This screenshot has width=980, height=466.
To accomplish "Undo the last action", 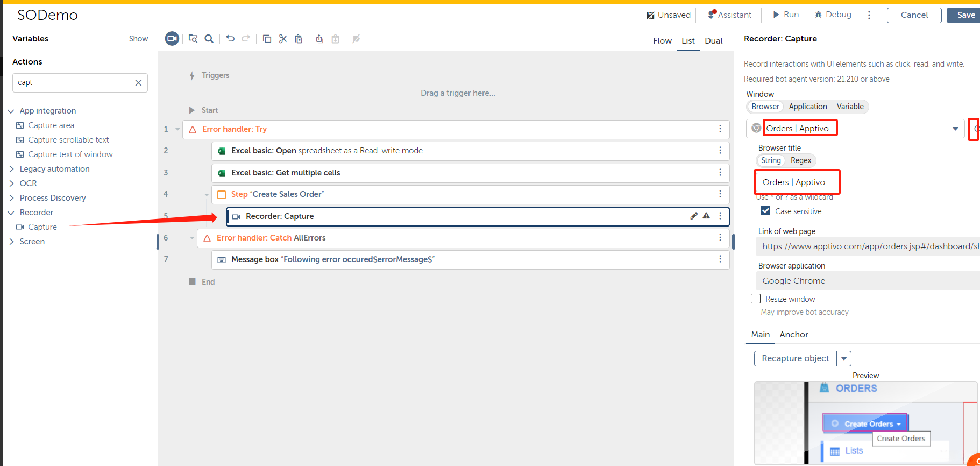I will (x=230, y=39).
